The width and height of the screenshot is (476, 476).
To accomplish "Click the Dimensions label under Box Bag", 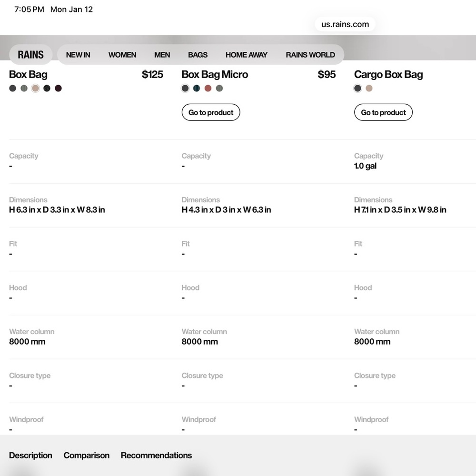I will [x=28, y=200].
